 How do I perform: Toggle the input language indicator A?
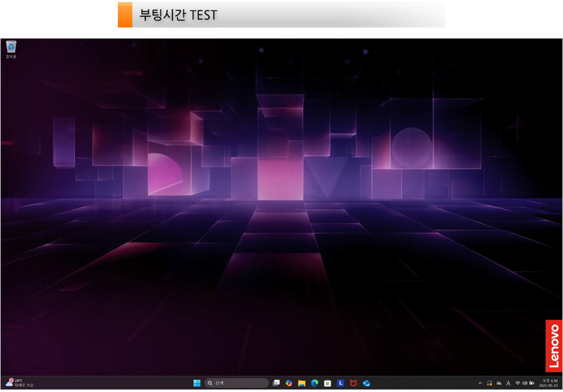tap(509, 383)
